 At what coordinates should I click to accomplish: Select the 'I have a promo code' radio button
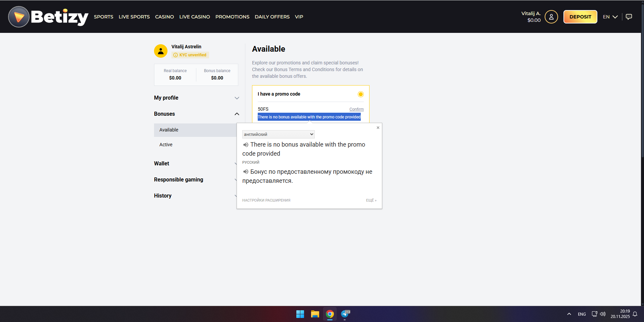click(360, 94)
